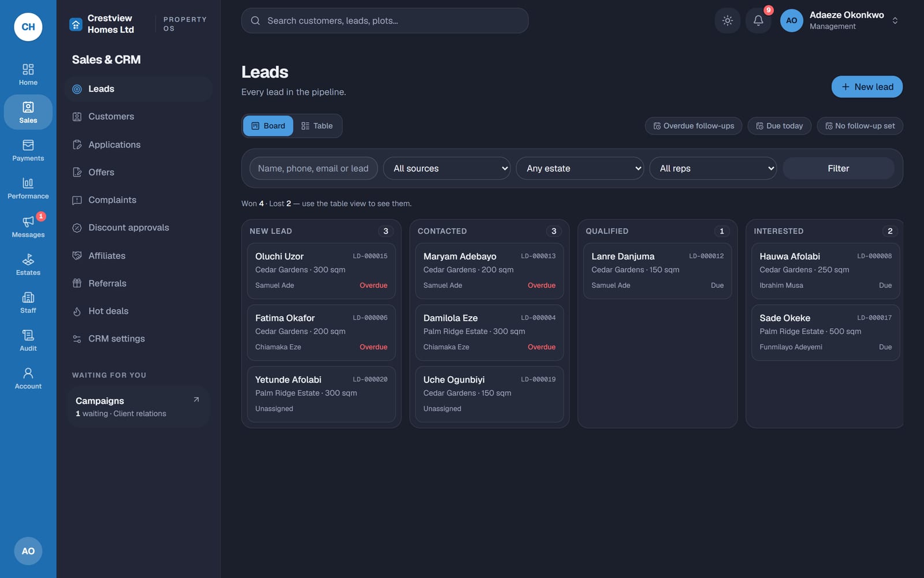
Task: Click the customers, leads, plots search box
Action: point(385,21)
